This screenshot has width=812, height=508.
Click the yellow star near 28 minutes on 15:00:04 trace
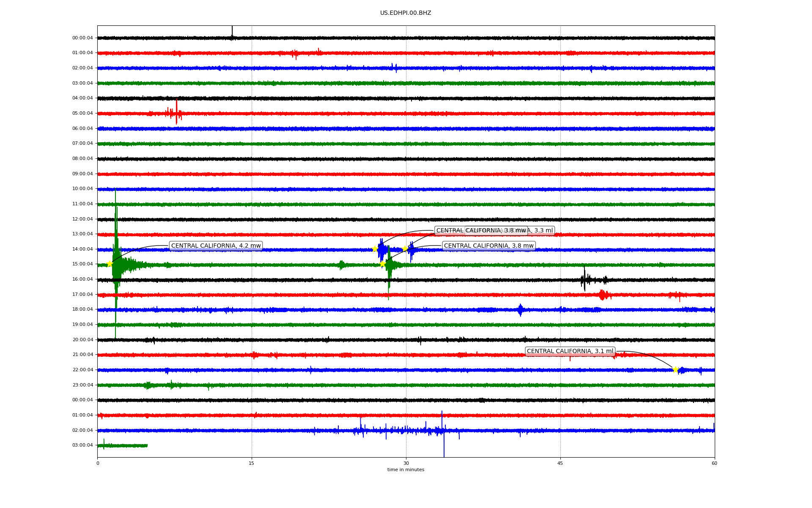[382, 264]
